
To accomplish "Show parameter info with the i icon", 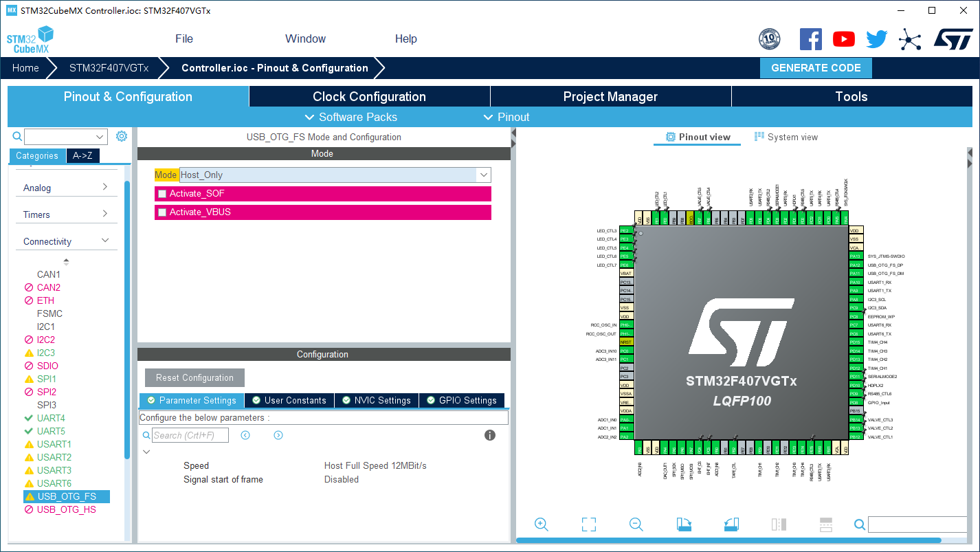I will pyautogui.click(x=490, y=435).
